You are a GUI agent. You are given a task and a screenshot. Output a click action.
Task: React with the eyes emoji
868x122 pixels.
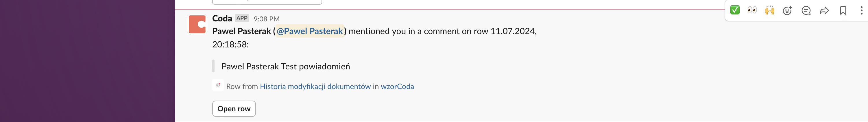point(752,10)
